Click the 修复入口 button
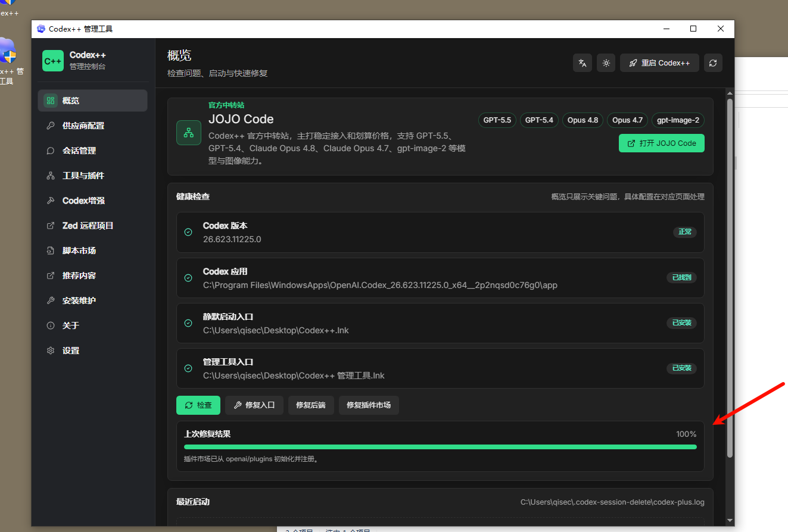 pyautogui.click(x=254, y=405)
